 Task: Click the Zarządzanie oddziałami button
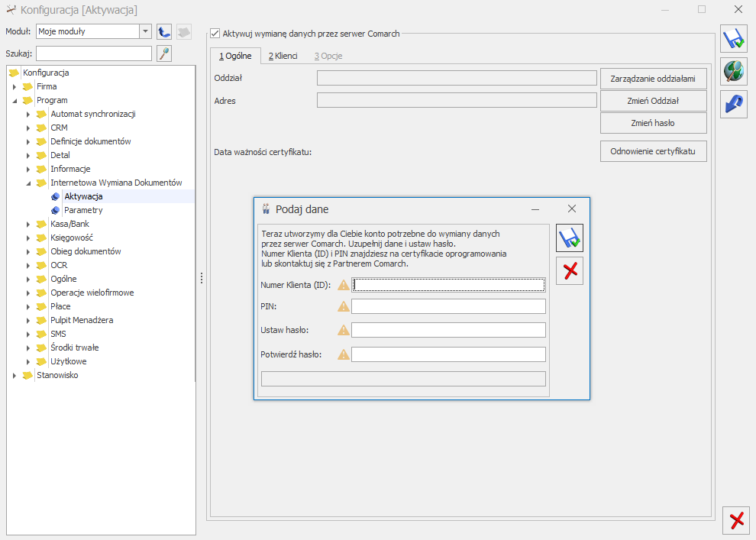tap(653, 78)
